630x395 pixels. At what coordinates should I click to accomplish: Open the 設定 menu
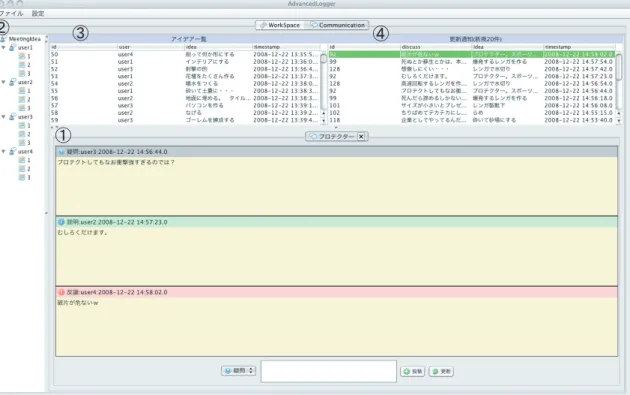pos(38,13)
